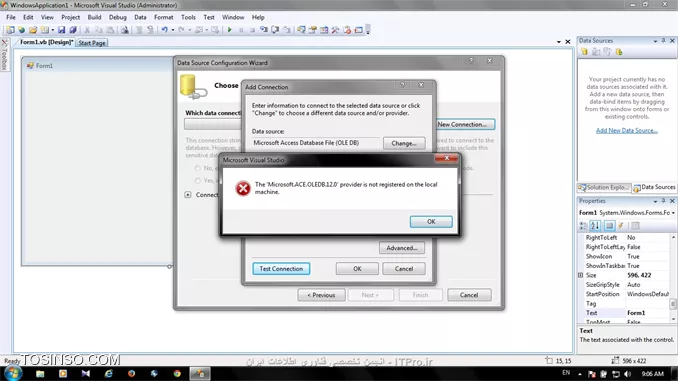Click the volume icon in system tray
Viewport: 678px width, 381px height.
click(x=627, y=374)
